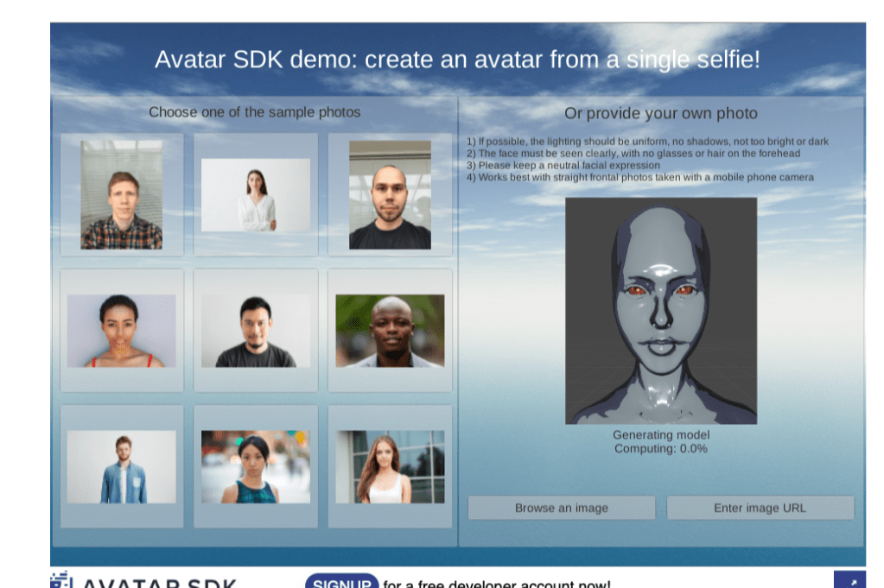The height and width of the screenshot is (588, 884).
Task: Toggle fullscreen with the bottom-right expand icon
Action: pyautogui.click(x=849, y=581)
